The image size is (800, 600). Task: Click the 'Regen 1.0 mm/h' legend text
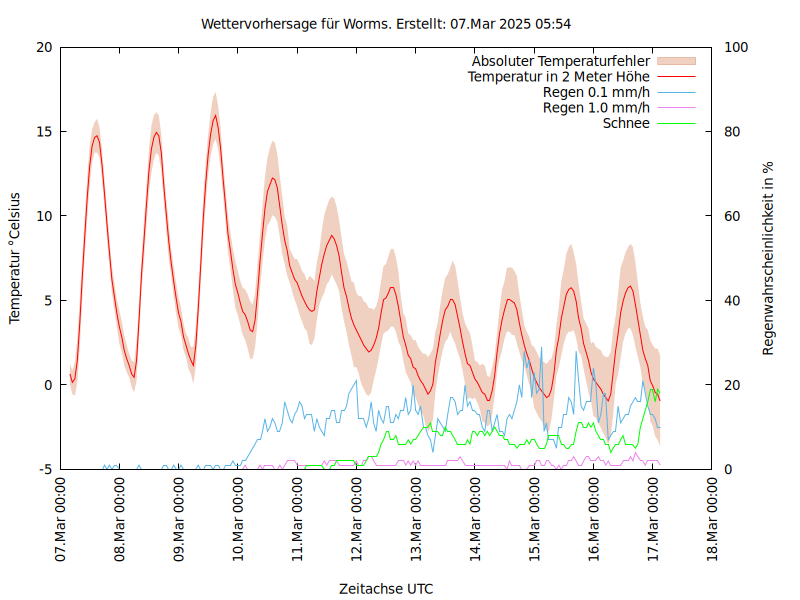596,108
